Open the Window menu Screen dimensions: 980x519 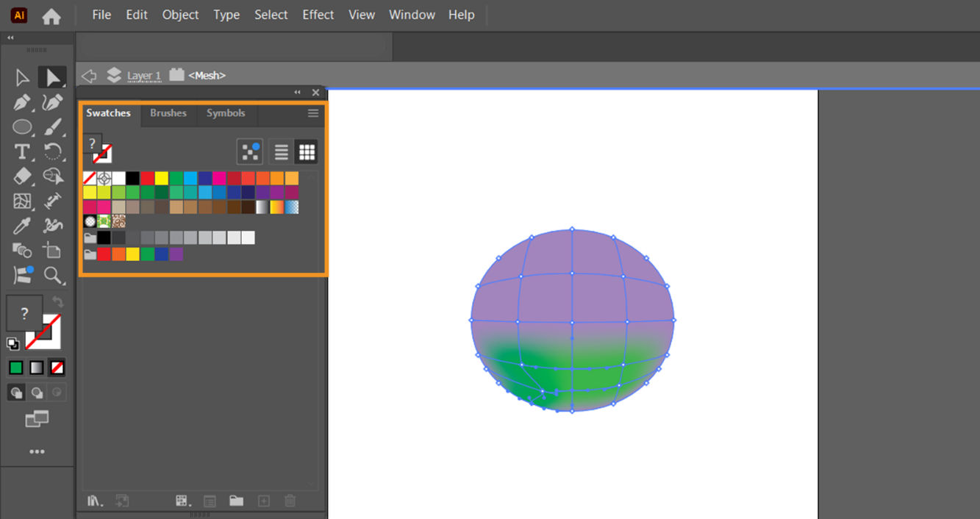[412, 15]
